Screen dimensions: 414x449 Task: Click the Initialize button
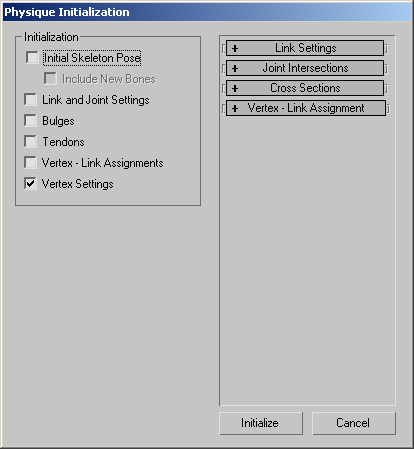click(x=261, y=423)
